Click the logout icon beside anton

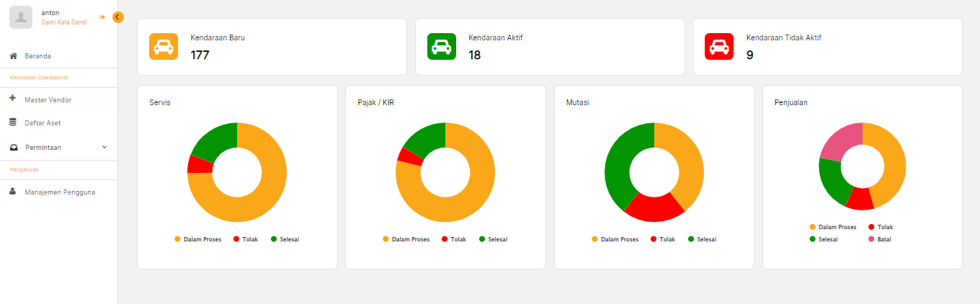(x=102, y=17)
